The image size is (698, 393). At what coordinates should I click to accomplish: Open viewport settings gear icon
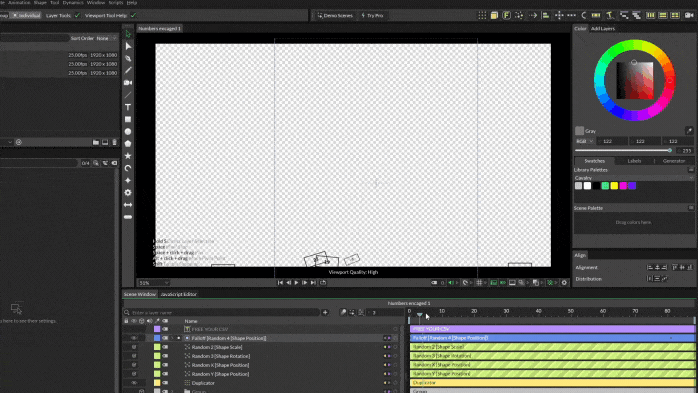click(x=564, y=283)
